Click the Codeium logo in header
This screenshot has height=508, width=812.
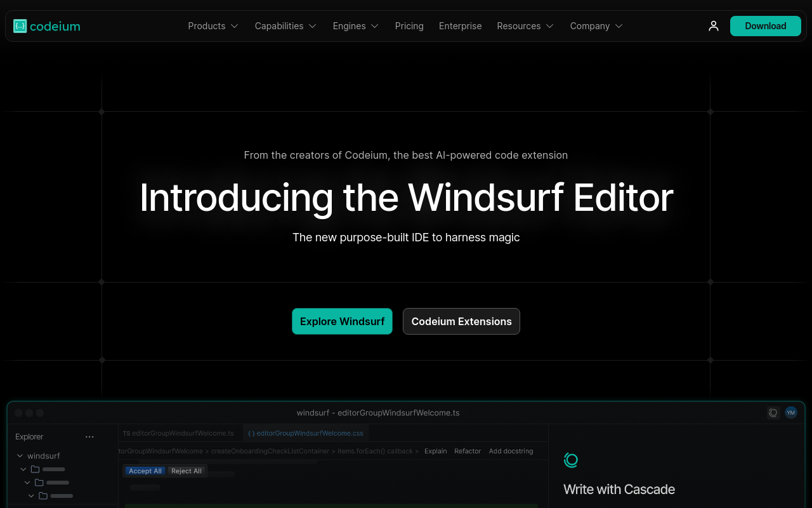(47, 26)
